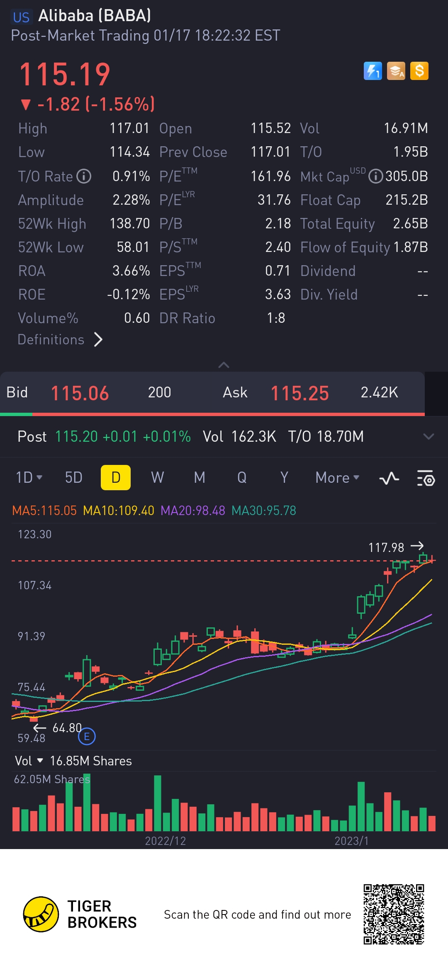Tap the blue lightning bolt icon
Screen dimensions: 448x980
tap(373, 71)
